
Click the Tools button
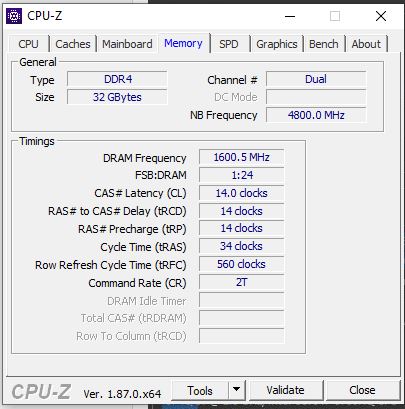tap(200, 390)
